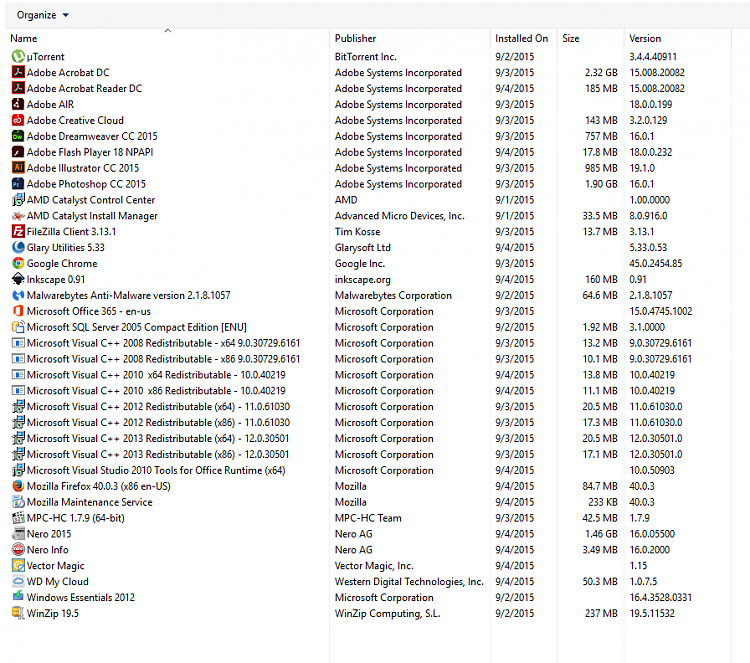
Task: Select the Advanced Micro Devices, Inc. cell
Action: [x=399, y=216]
